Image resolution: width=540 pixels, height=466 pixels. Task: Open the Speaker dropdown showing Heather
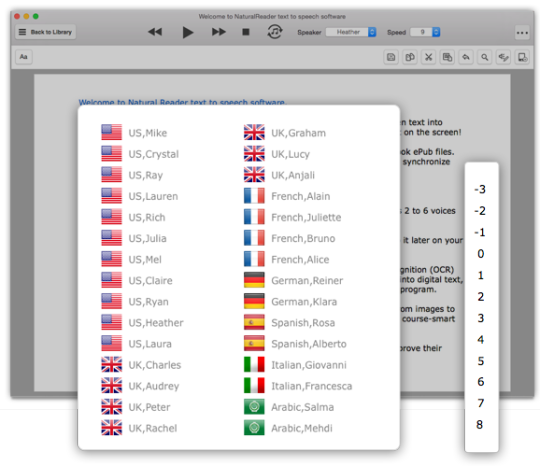click(351, 32)
